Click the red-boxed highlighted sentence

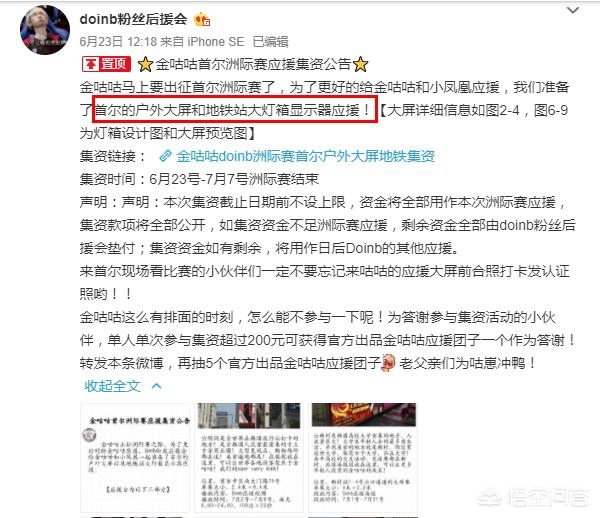[x=235, y=110]
